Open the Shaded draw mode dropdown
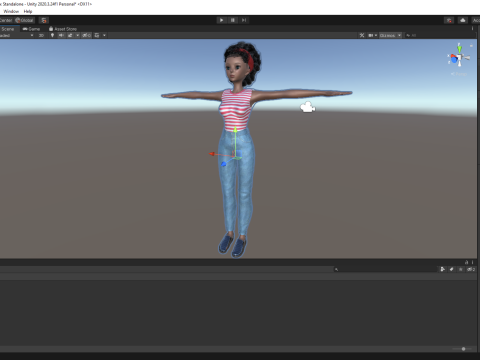 pos(17,35)
